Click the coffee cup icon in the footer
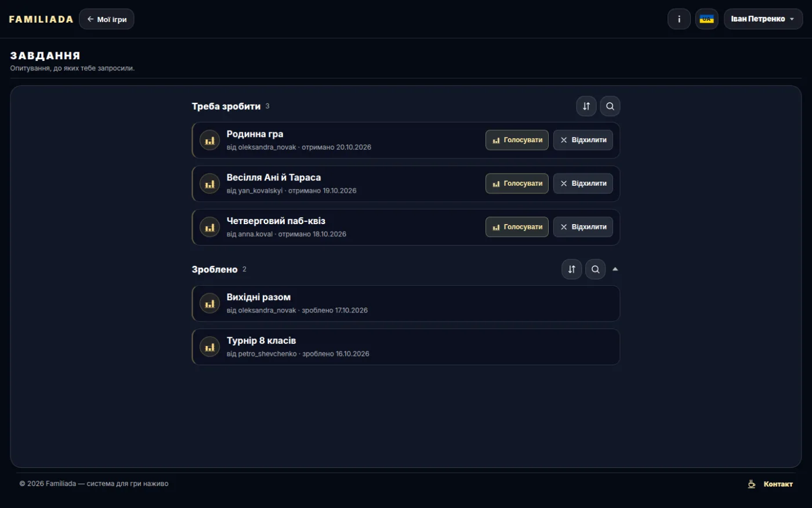812x508 pixels. [752, 484]
